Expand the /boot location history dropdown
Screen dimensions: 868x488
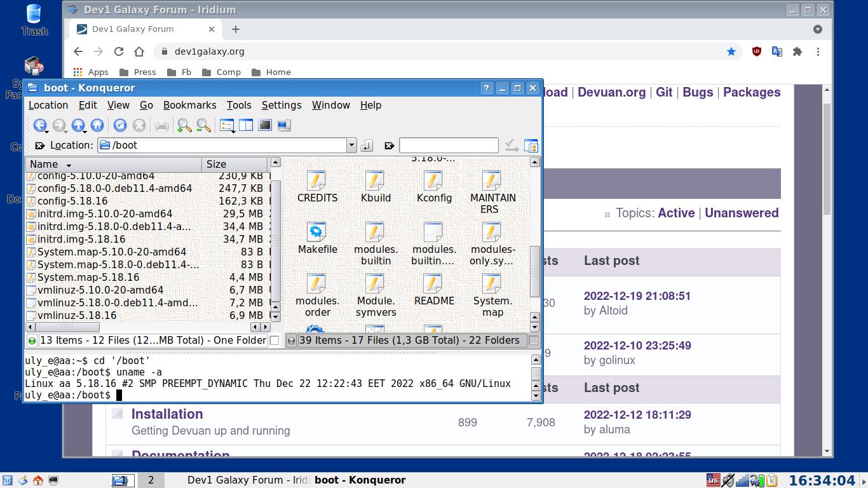[351, 146]
